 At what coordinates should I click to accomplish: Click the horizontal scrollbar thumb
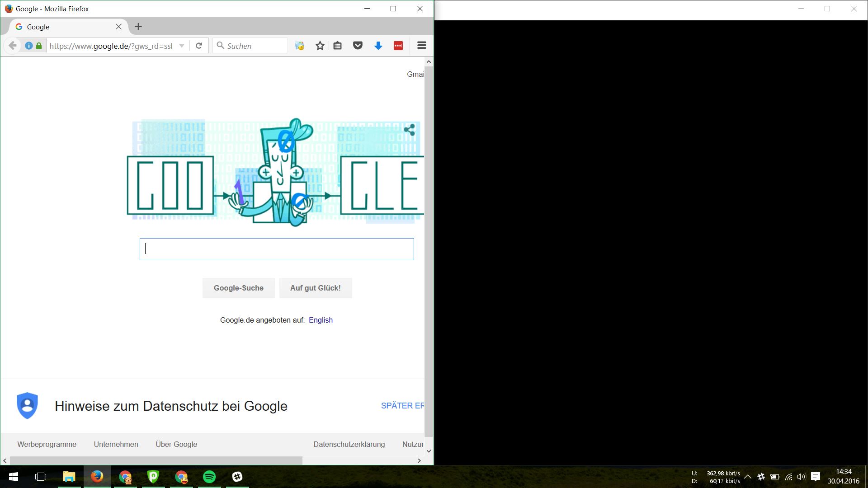[156, 460]
